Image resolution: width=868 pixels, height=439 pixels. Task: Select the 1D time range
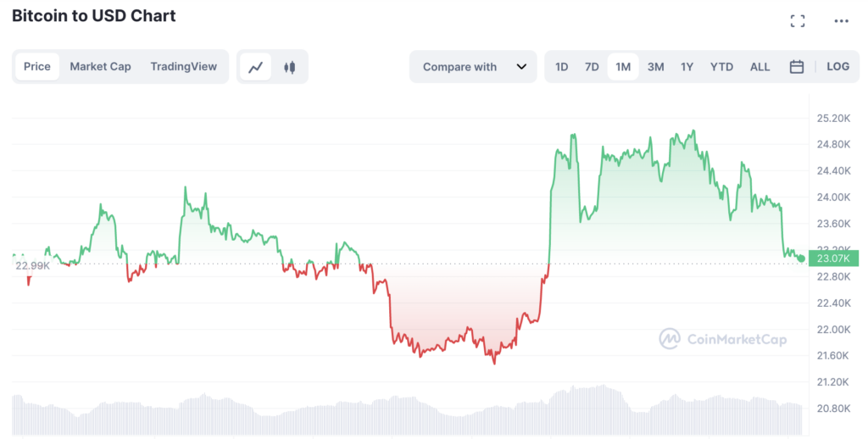(x=561, y=67)
